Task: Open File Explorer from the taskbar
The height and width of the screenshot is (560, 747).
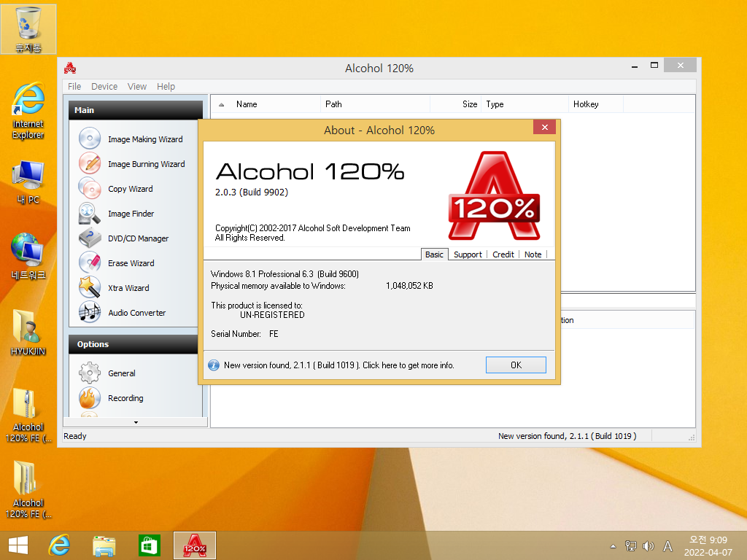Action: (x=104, y=545)
